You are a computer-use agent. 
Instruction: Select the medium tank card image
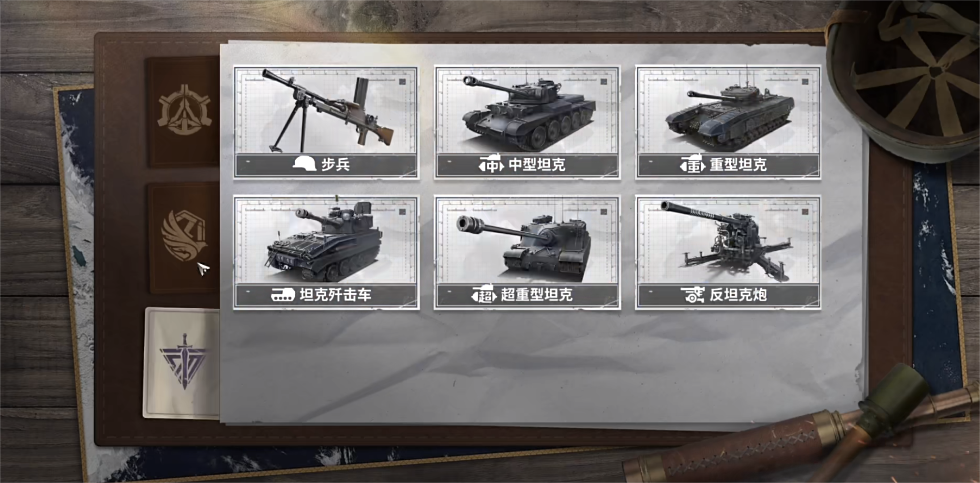click(527, 111)
